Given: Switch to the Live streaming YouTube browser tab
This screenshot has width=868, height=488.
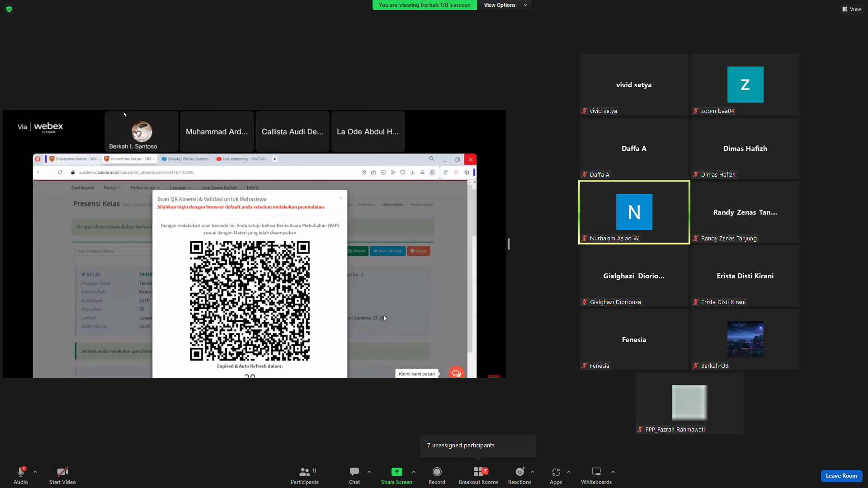Looking at the screenshot, I should pos(241,159).
